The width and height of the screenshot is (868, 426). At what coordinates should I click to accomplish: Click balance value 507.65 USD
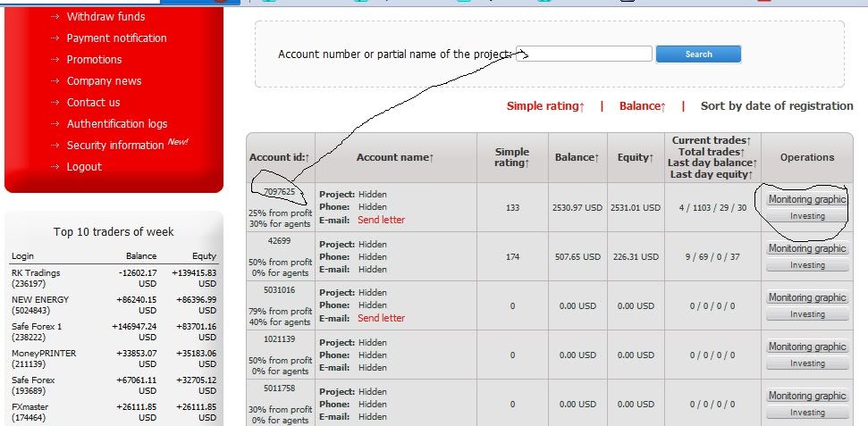tap(577, 257)
